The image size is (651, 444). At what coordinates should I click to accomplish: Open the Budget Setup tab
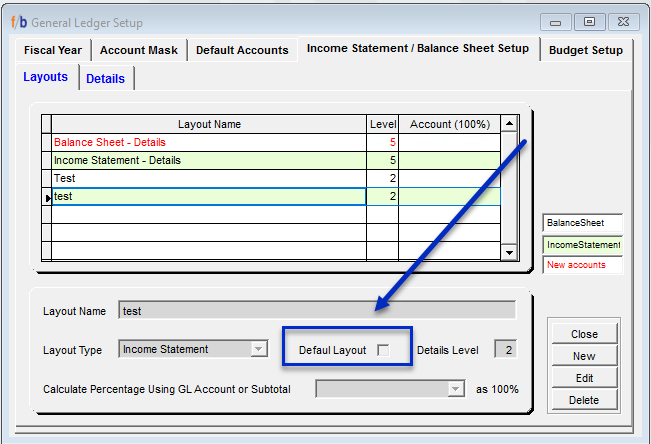[587, 50]
